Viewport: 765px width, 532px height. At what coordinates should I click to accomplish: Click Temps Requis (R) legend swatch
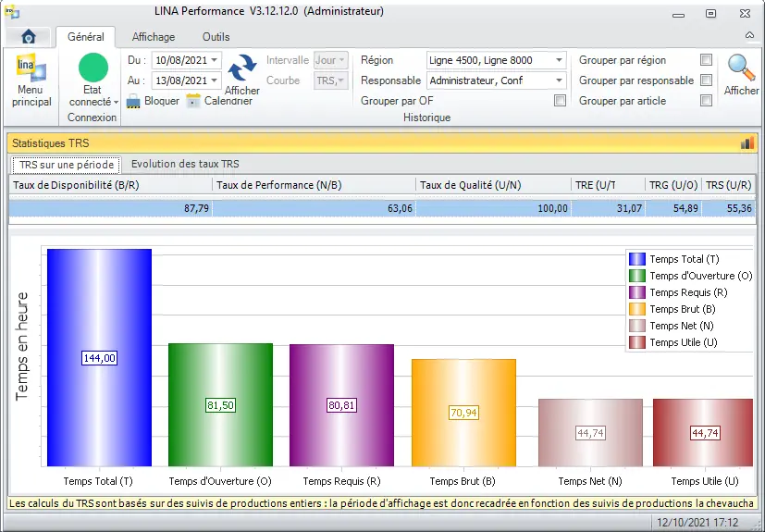click(x=637, y=292)
